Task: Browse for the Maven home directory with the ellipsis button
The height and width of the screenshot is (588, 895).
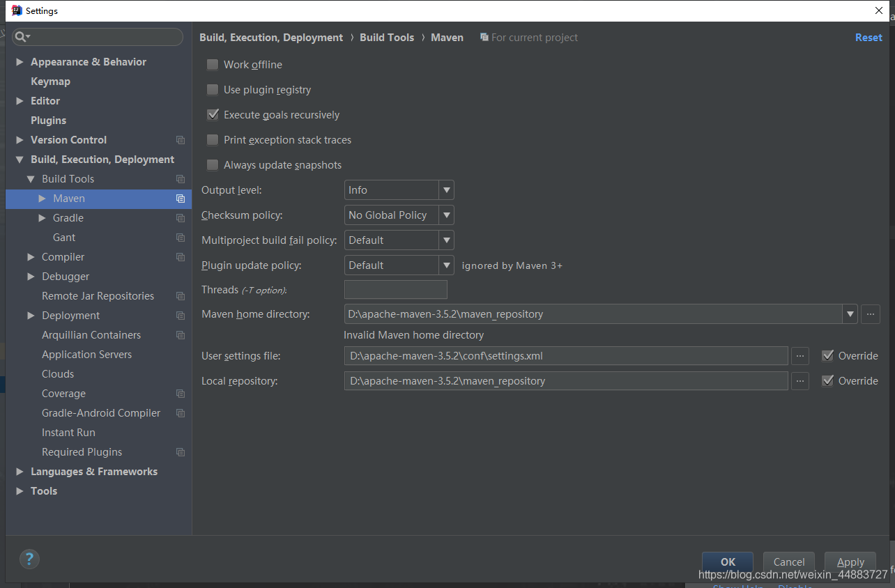Action: pos(871,314)
